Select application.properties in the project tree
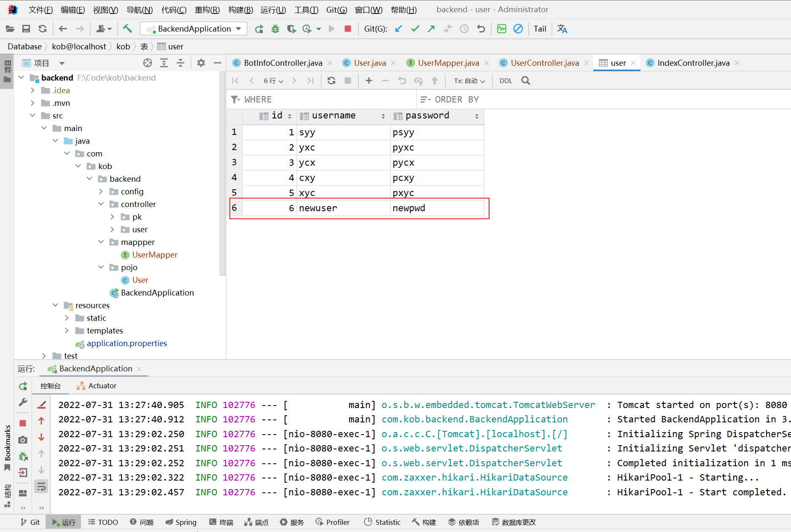 (x=126, y=343)
